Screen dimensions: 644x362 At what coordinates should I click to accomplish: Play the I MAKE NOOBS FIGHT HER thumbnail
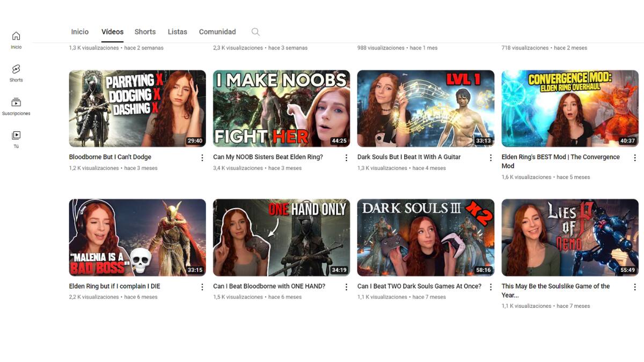[281, 108]
